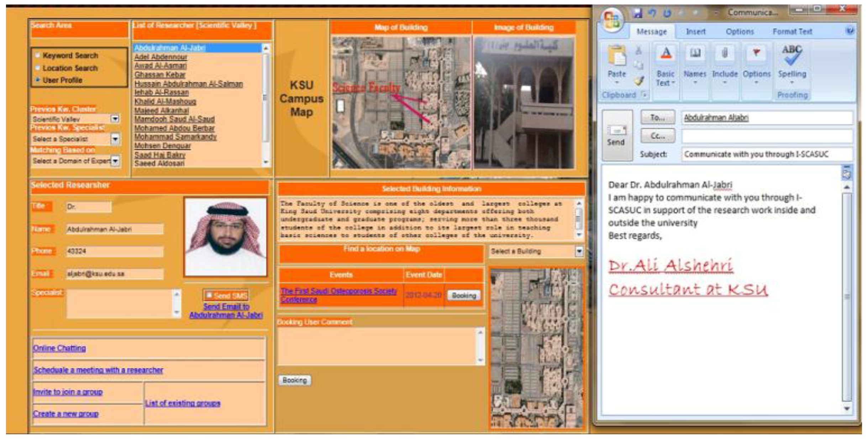The image size is (868, 439).
Task: Switch to the Format Text ribbon tab
Action: 792,32
